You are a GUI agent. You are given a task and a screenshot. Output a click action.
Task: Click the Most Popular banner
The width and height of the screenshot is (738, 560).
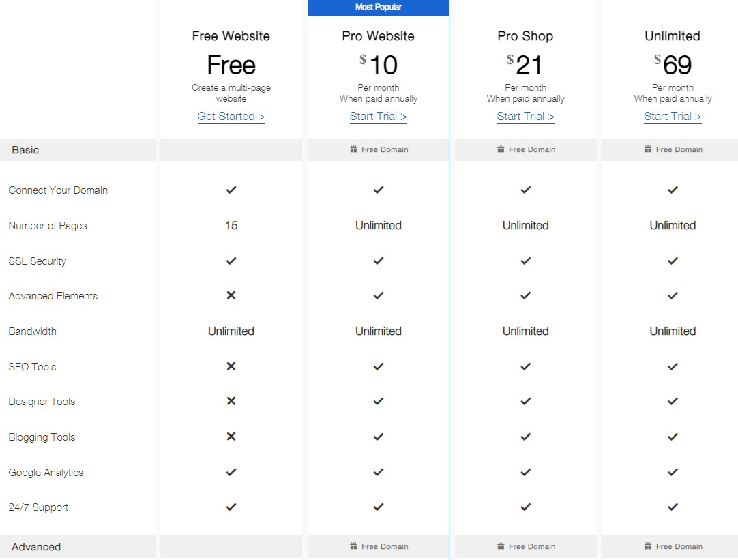pos(379,8)
